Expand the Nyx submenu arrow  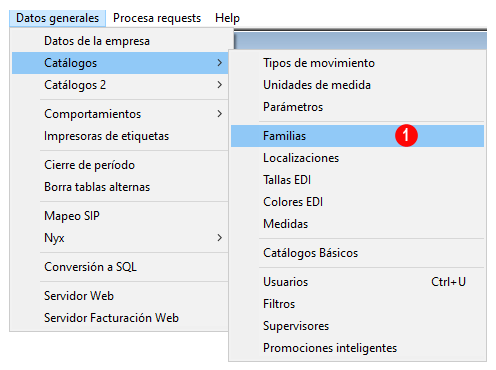[219, 238]
